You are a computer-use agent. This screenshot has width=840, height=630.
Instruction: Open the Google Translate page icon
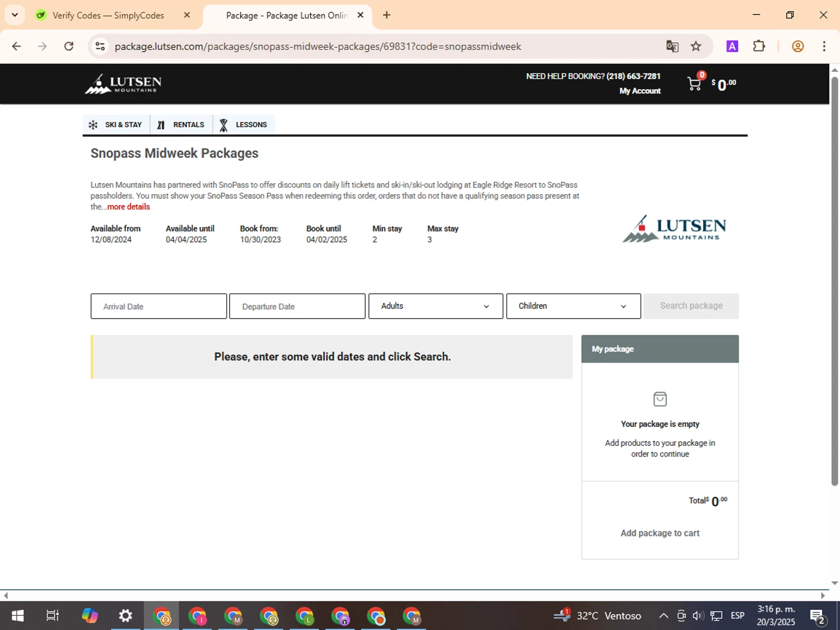pos(672,46)
